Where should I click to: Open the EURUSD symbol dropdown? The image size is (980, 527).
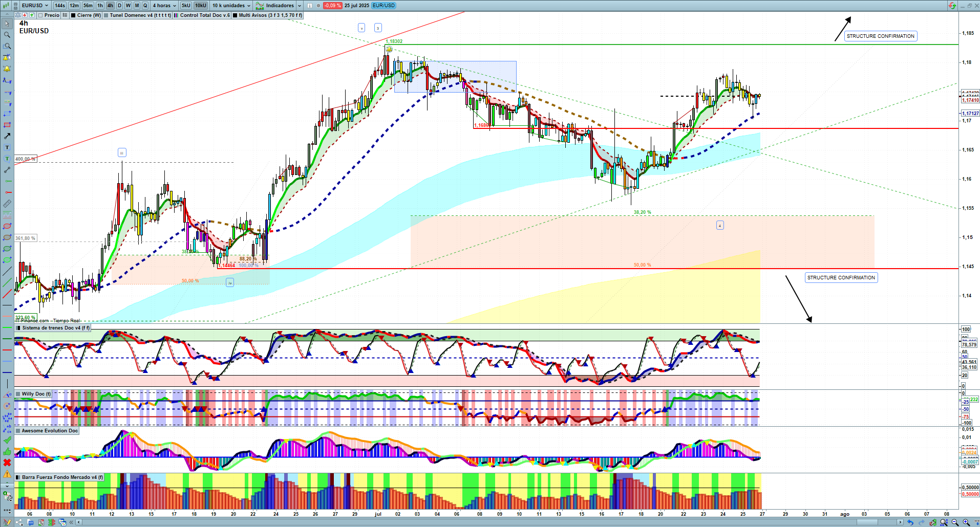(x=35, y=6)
